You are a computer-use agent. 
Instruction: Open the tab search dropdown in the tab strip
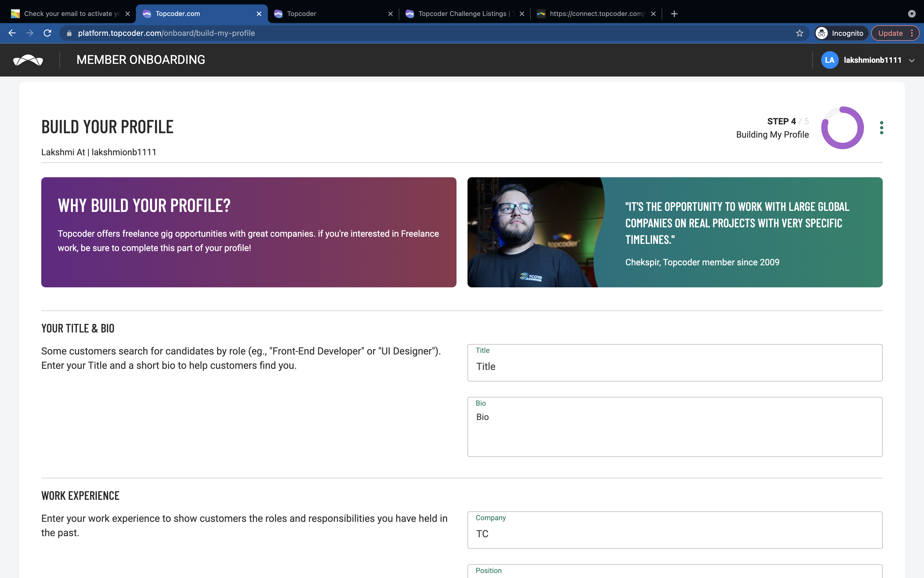(x=912, y=14)
